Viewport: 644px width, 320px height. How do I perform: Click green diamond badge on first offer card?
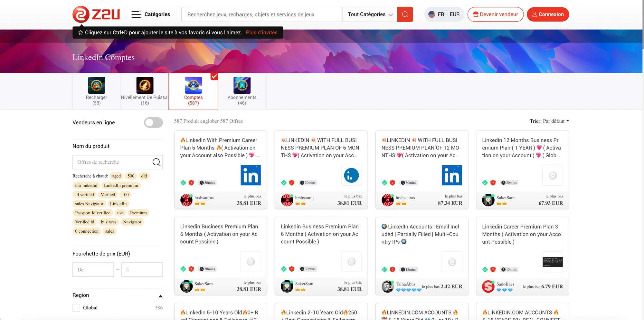click(x=183, y=183)
